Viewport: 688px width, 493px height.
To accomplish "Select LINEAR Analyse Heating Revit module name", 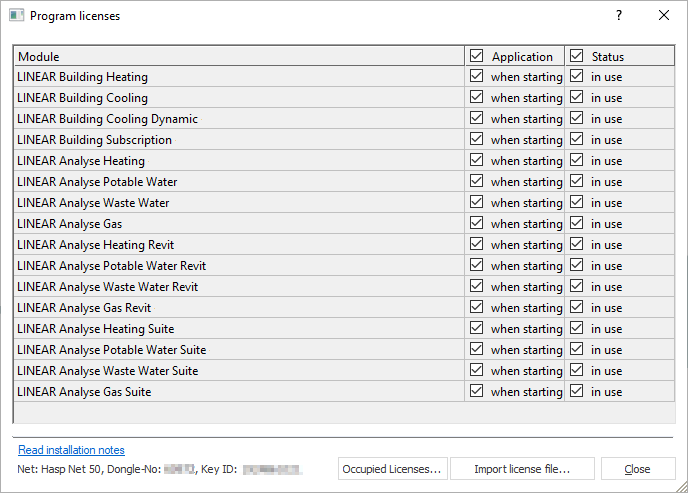I will [x=96, y=245].
